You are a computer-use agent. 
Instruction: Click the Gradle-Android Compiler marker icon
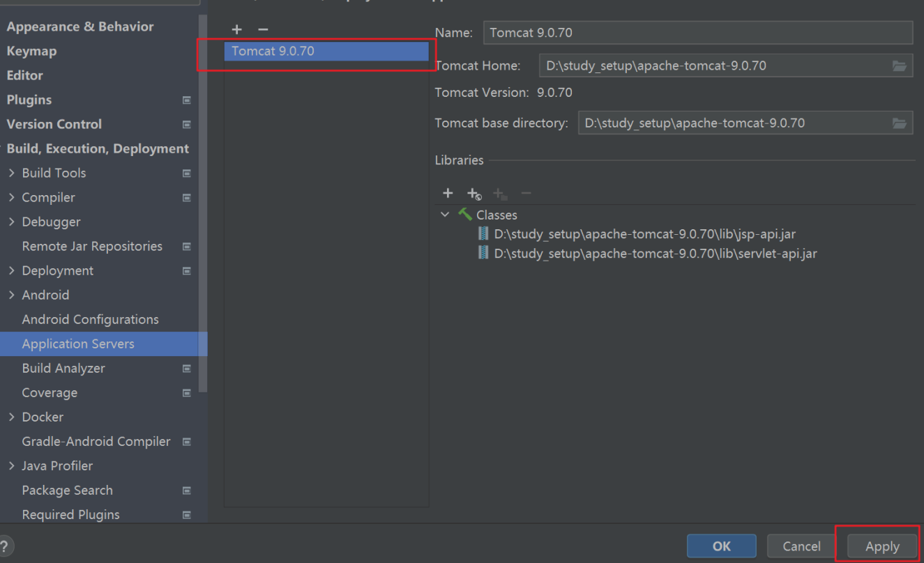click(x=186, y=442)
